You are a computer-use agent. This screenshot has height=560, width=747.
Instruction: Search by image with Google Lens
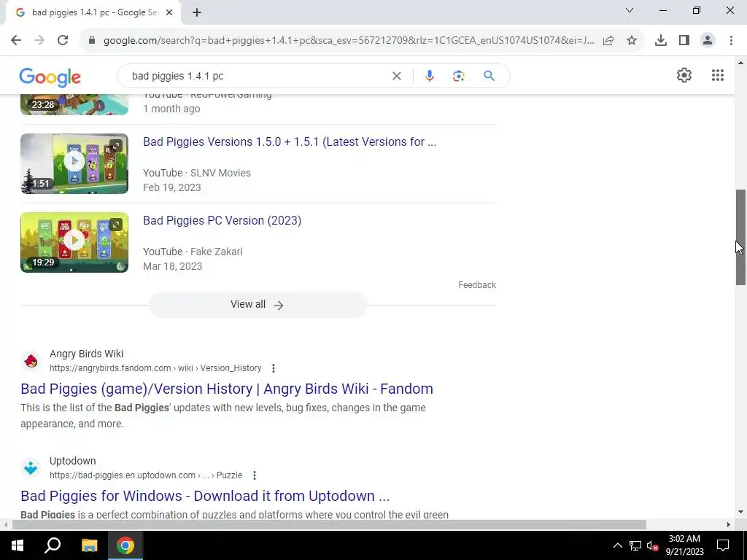(458, 76)
